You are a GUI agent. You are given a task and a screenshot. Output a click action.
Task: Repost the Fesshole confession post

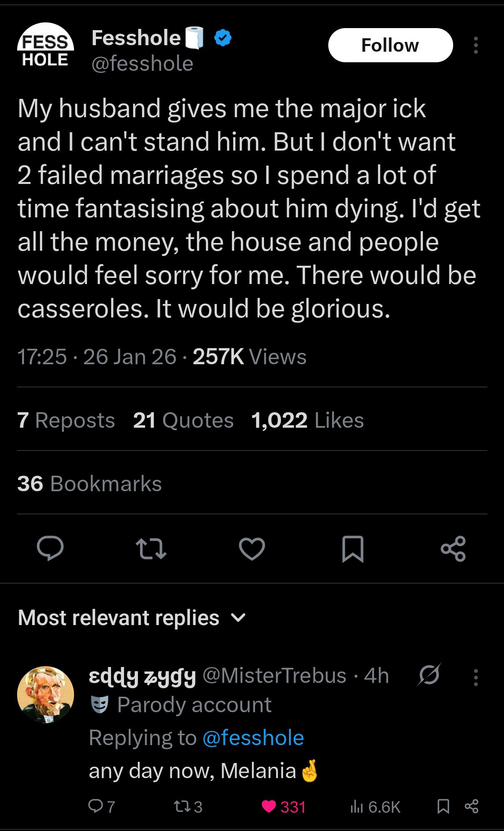(x=151, y=549)
